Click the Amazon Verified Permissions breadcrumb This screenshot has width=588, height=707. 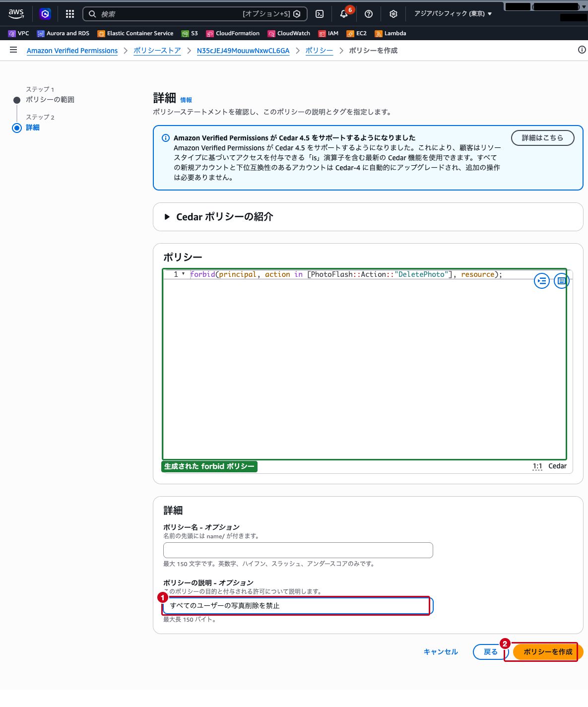[72, 51]
